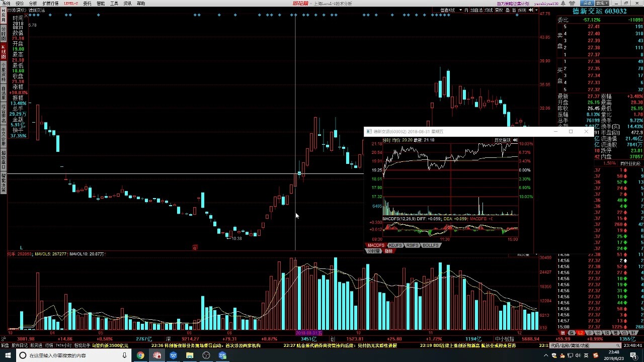
Task: Click the 复权 toolbar button
Action: pyautogui.click(x=499, y=10)
